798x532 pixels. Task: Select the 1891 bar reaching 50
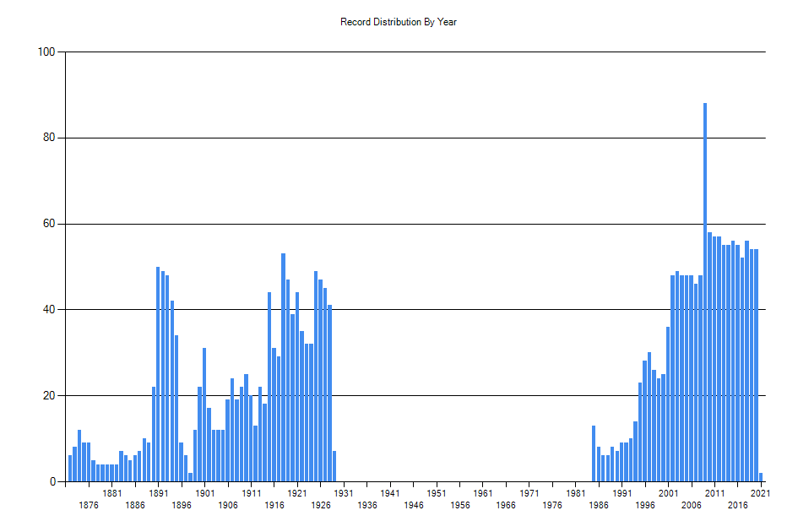158,374
